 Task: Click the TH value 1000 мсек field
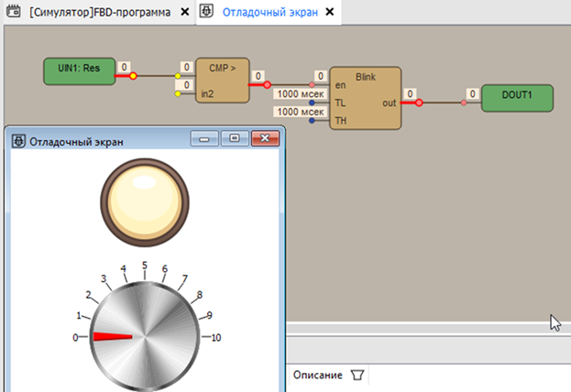(295, 111)
